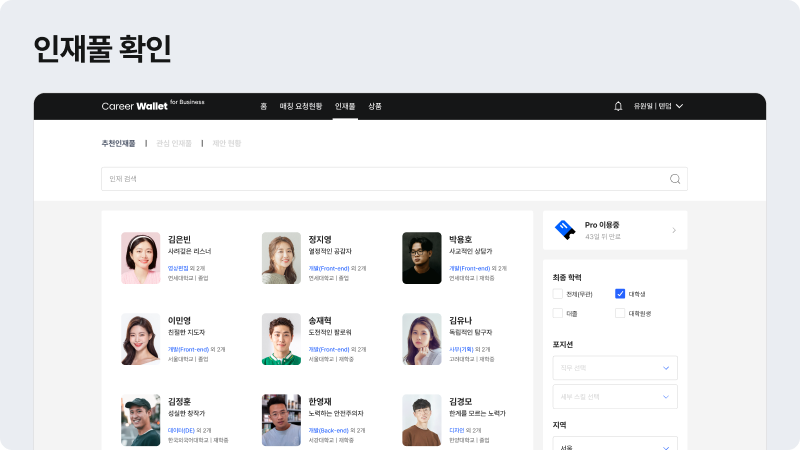
Task: Click the tagline 사려깊은 리스너
Action: tap(189, 252)
